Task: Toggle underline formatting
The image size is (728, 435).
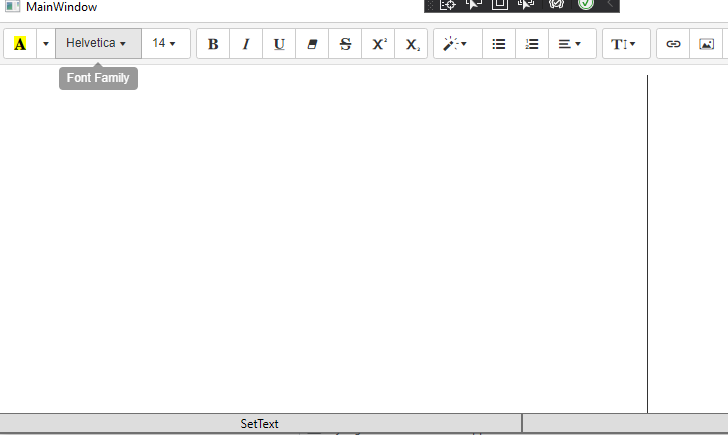Action: click(x=279, y=44)
